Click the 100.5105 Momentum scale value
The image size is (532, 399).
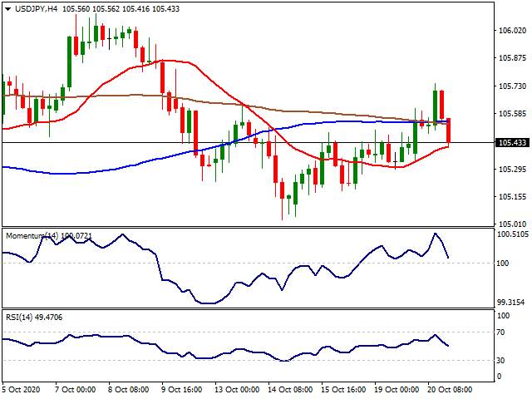coord(513,234)
